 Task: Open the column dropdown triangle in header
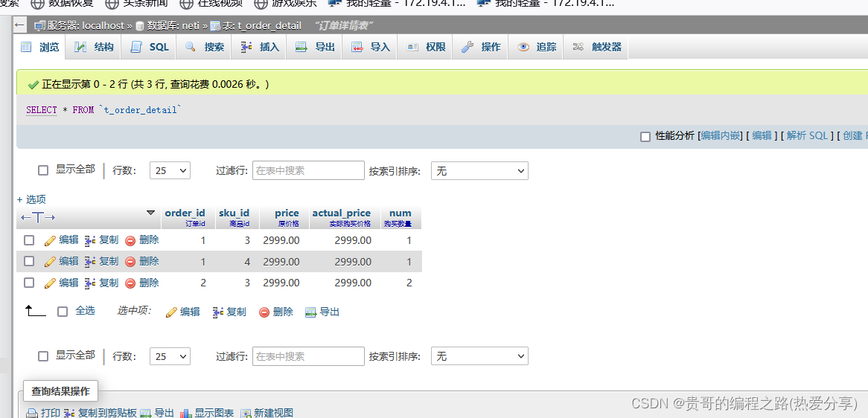tap(150, 213)
